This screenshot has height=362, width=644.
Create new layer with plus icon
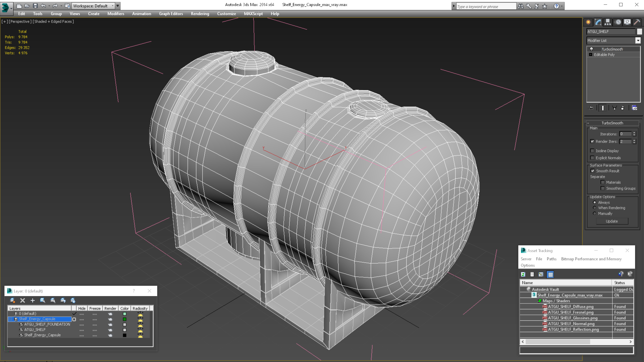[x=32, y=300]
